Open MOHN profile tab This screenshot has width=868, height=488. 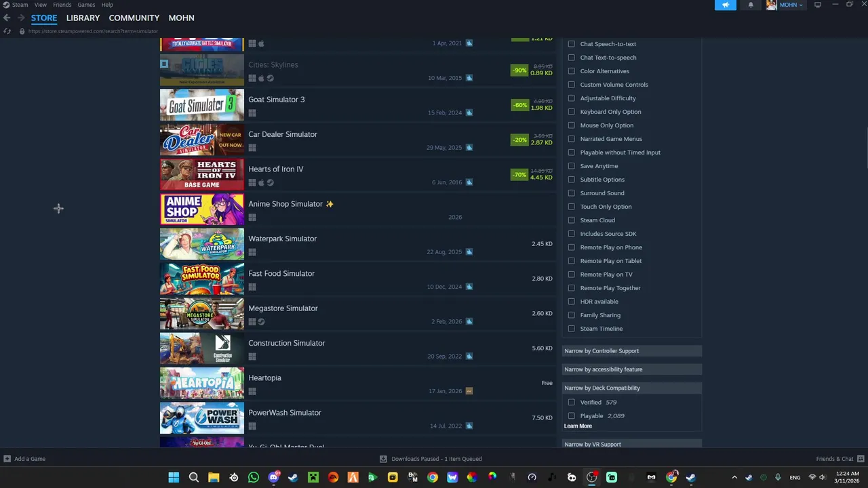point(181,18)
